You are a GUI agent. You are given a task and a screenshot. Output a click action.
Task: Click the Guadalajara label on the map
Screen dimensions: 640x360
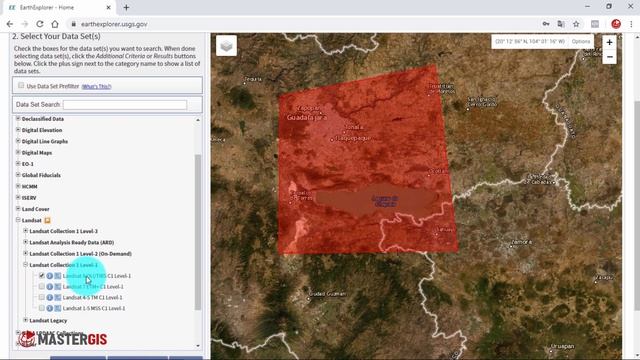[x=307, y=118]
